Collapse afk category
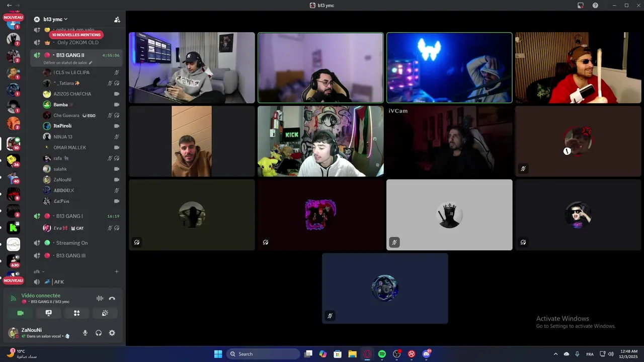The height and width of the screenshot is (362, 644). click(39, 271)
